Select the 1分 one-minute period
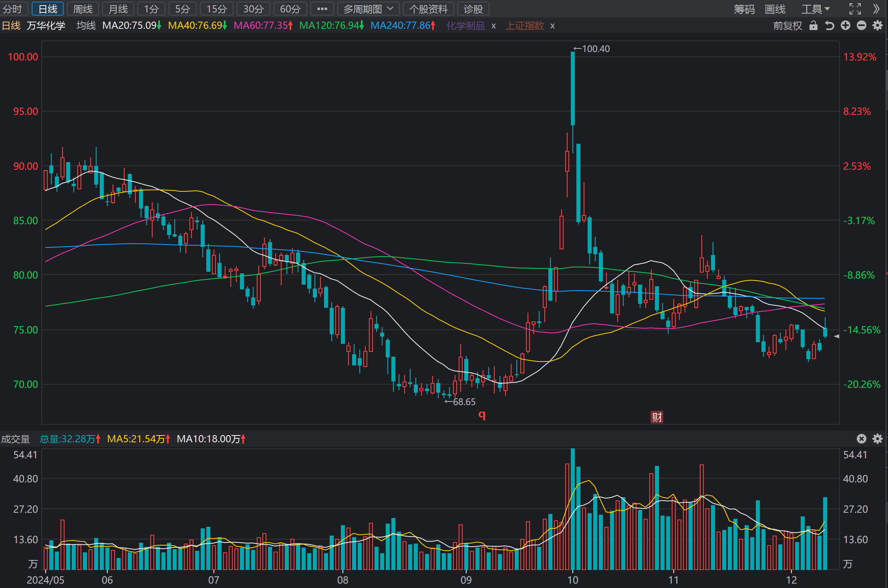 click(x=151, y=9)
